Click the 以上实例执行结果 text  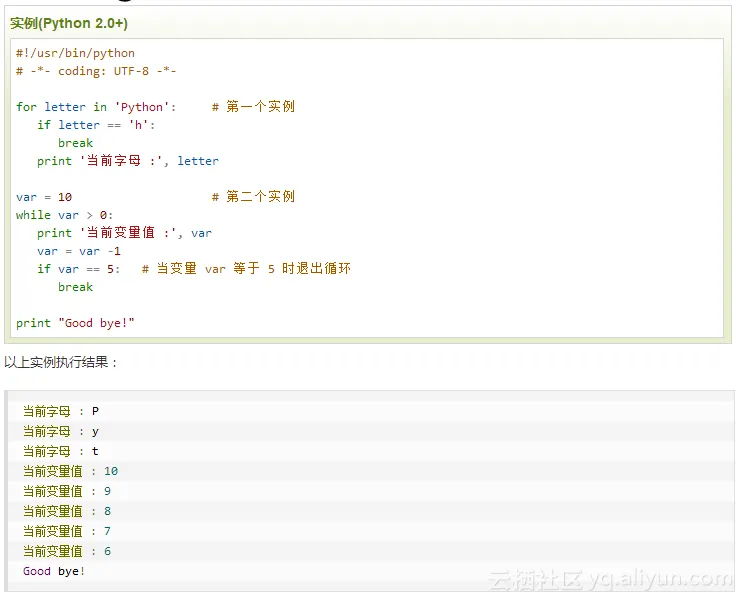coord(61,362)
